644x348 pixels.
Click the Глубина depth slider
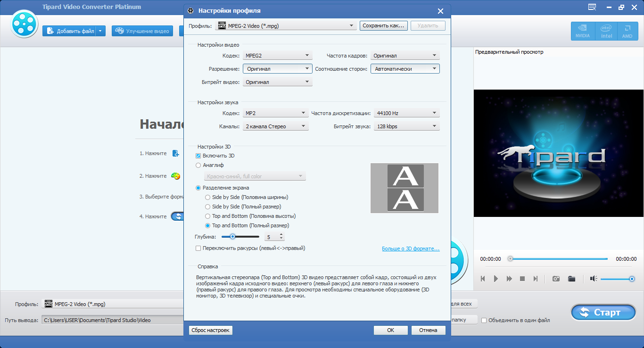pyautogui.click(x=240, y=237)
